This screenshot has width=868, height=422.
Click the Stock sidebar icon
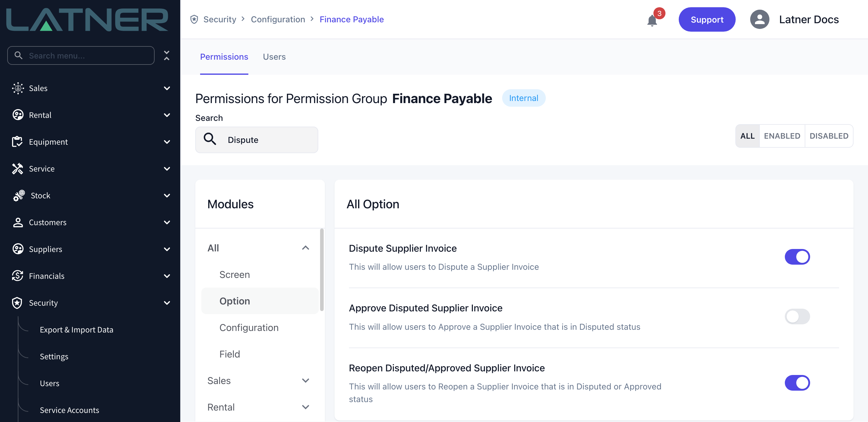(x=18, y=196)
